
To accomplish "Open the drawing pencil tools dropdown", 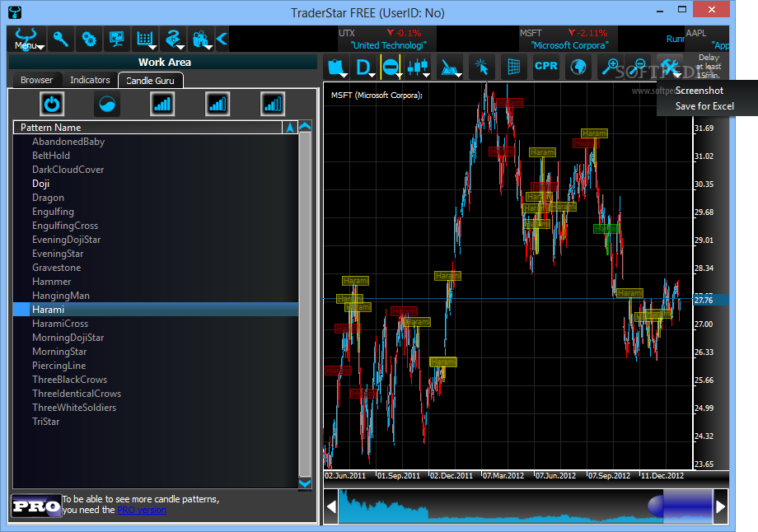I will point(450,67).
